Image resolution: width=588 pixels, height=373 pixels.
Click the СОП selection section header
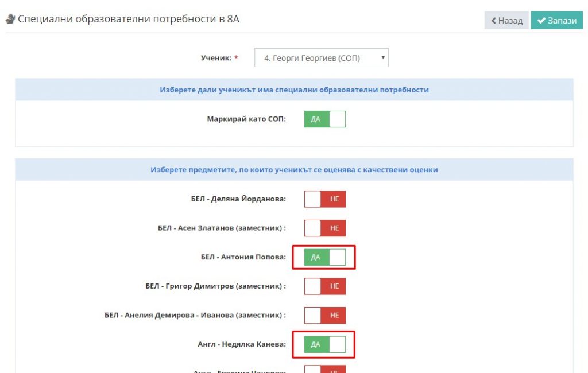[294, 90]
